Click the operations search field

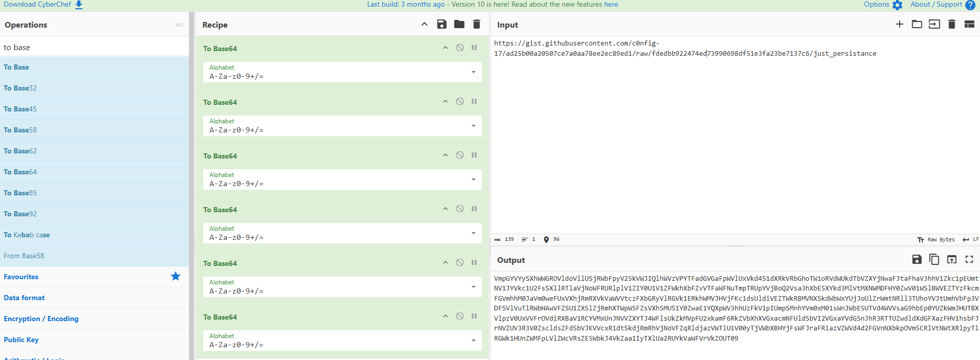(94, 47)
